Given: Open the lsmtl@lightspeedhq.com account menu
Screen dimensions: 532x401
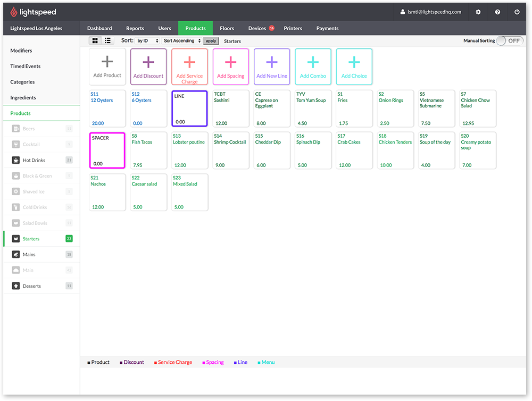Looking at the screenshot, I should click(430, 12).
